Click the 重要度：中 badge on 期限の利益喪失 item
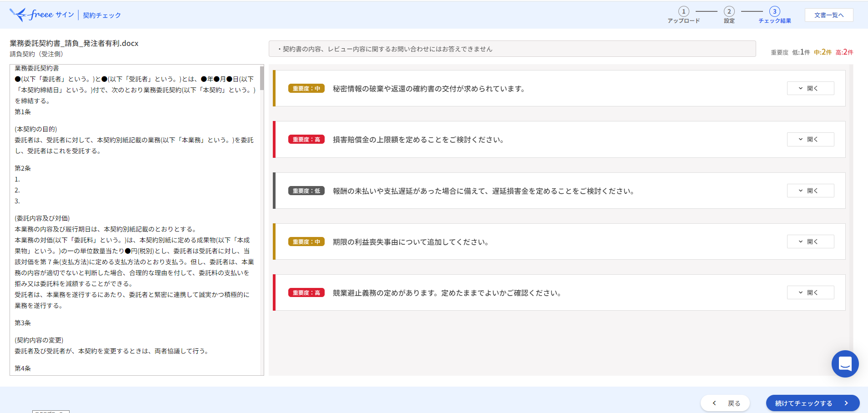868x413 pixels. point(306,242)
